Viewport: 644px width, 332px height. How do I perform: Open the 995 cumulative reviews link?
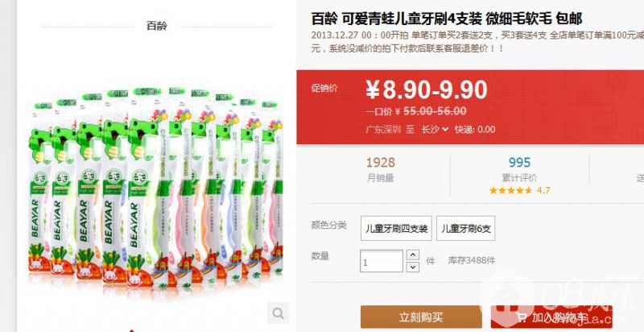[519, 162]
